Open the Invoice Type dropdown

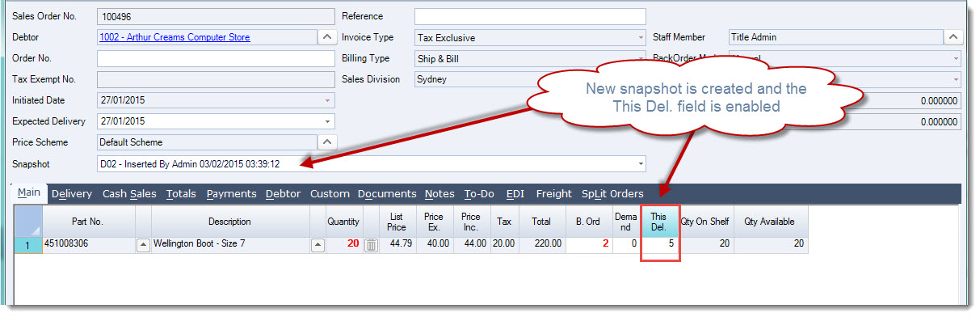click(641, 37)
